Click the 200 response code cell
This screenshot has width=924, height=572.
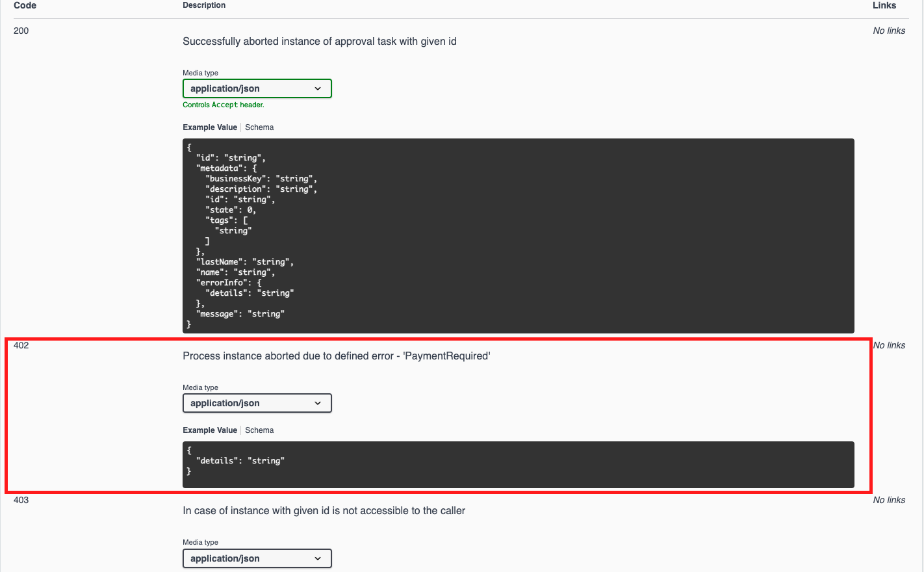click(21, 31)
